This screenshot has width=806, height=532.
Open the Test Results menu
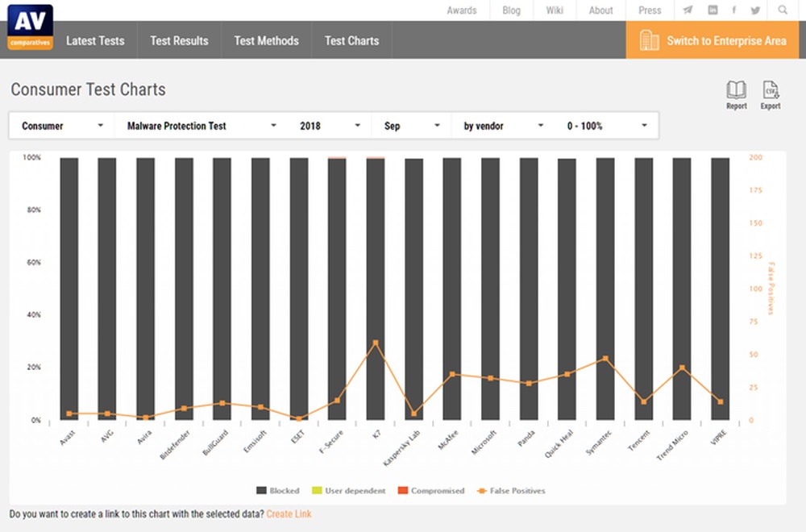coord(179,40)
